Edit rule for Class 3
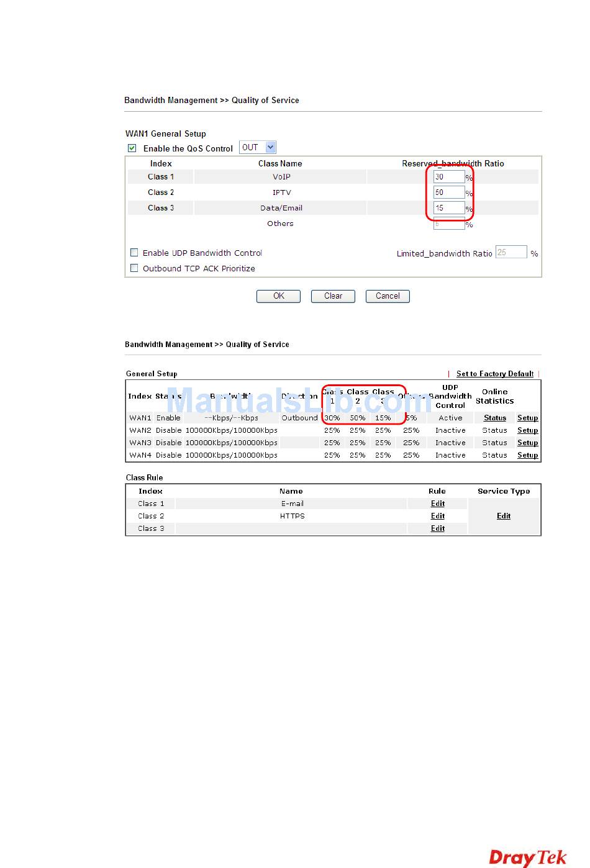The image size is (590, 868). (438, 528)
